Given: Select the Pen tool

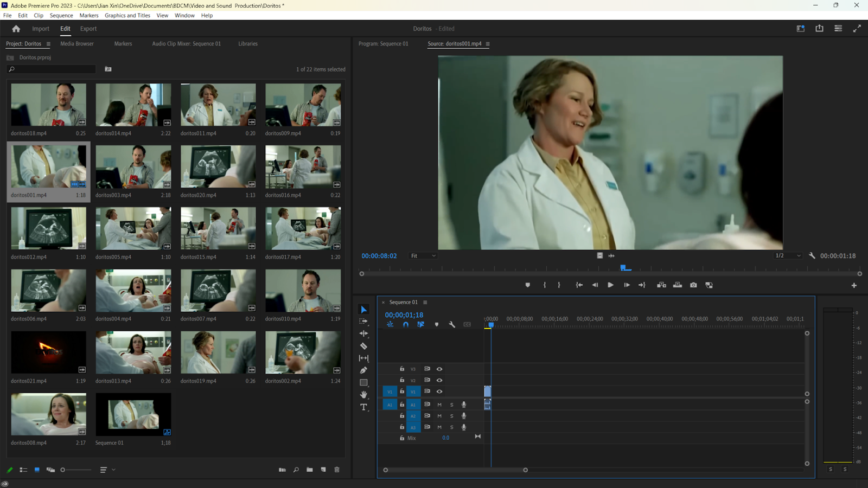Looking at the screenshot, I should point(363,370).
